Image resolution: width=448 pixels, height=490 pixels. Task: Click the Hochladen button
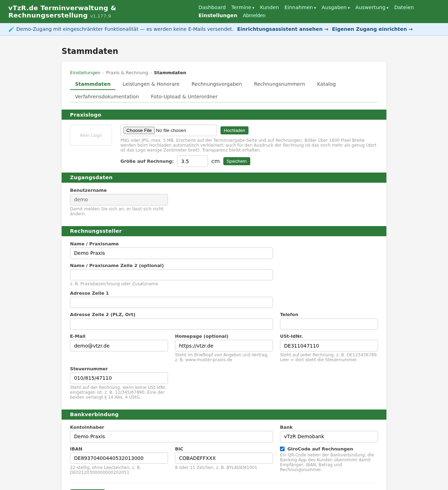pyautogui.click(x=234, y=131)
